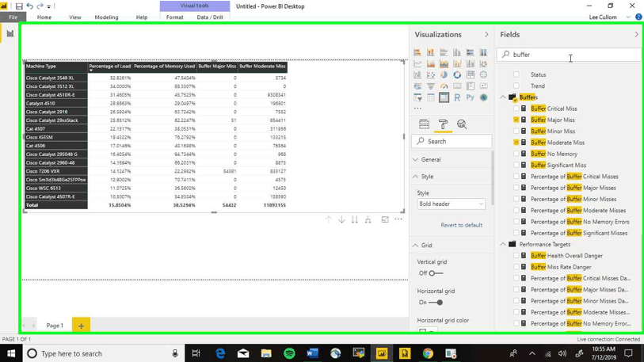
Task: Collapse the Visualizations pane
Action: point(486,35)
